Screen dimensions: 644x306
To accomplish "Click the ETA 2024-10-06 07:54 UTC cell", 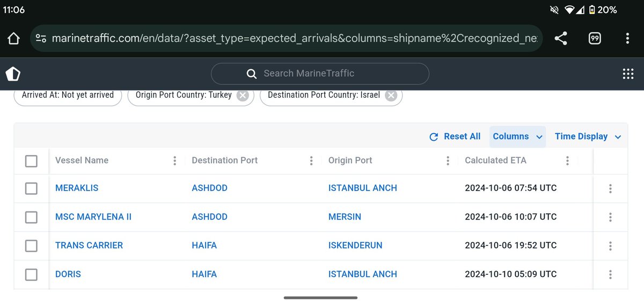I will [x=511, y=188].
